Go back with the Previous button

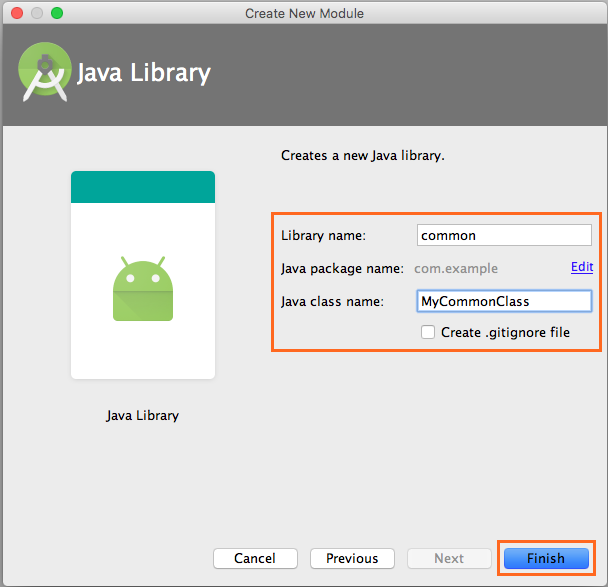(x=352, y=558)
